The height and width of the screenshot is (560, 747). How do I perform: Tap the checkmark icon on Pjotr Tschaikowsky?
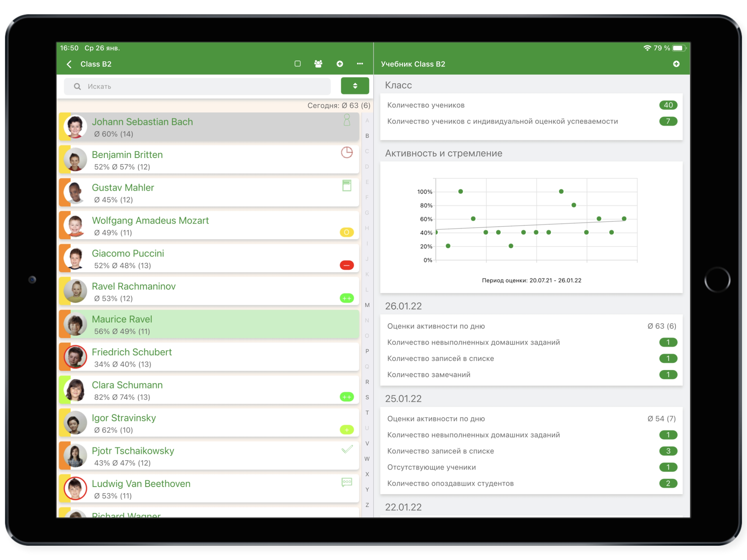pos(347,449)
